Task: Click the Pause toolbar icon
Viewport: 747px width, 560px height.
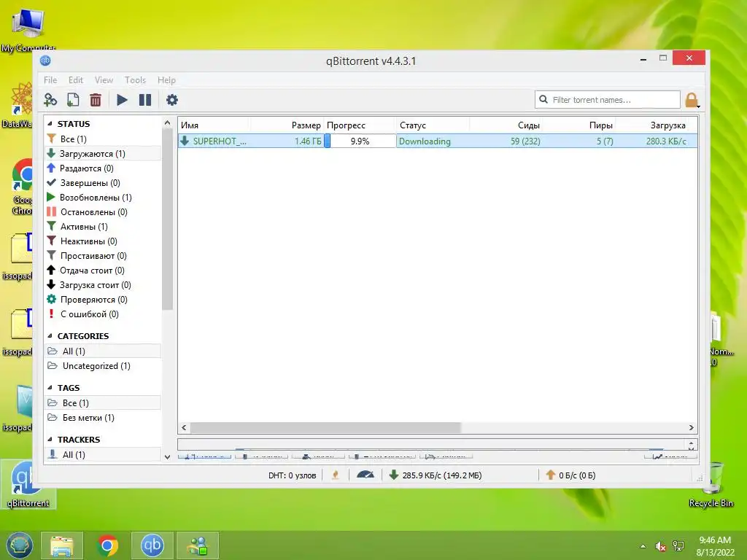Action: (145, 100)
